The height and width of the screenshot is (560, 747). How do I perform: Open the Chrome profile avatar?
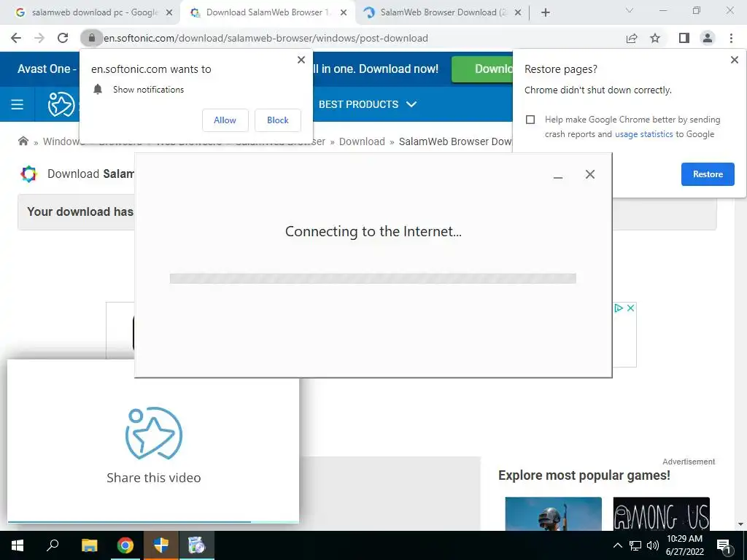(708, 38)
